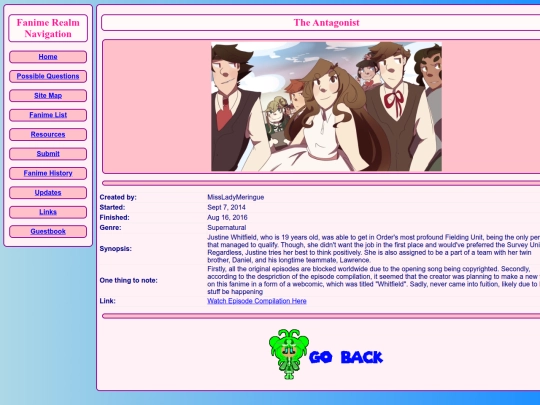Visit the Resources page

pyautogui.click(x=48, y=134)
